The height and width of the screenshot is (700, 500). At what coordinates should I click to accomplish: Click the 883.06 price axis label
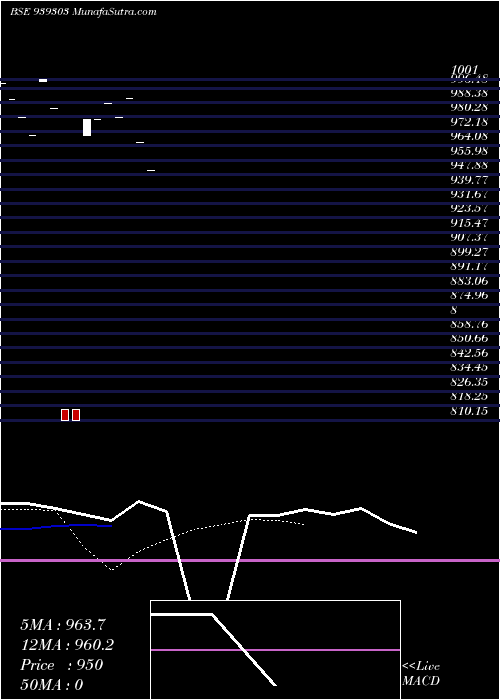(469, 281)
